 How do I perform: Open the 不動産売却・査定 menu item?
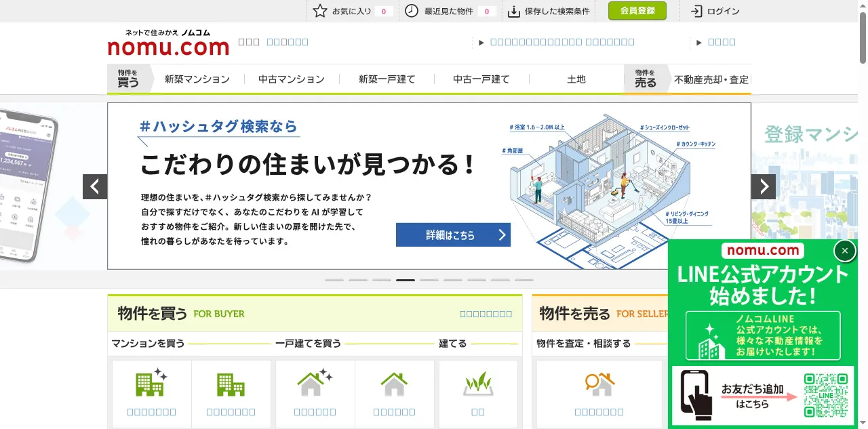click(x=711, y=79)
